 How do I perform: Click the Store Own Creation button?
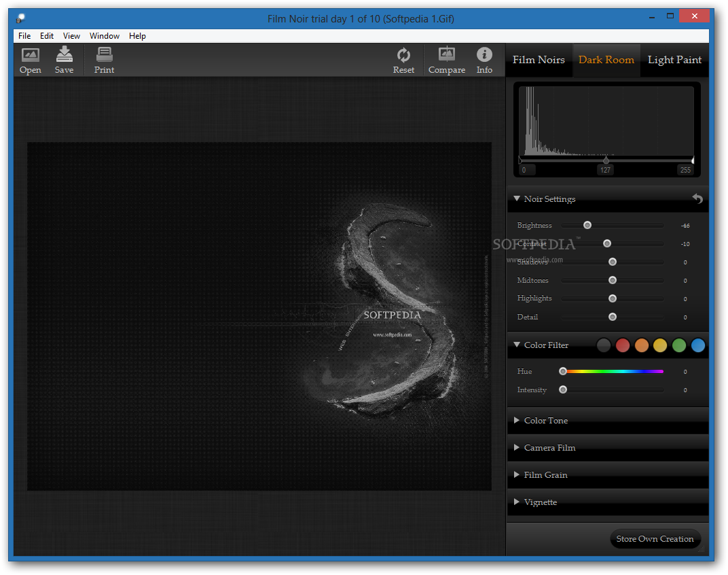point(655,539)
